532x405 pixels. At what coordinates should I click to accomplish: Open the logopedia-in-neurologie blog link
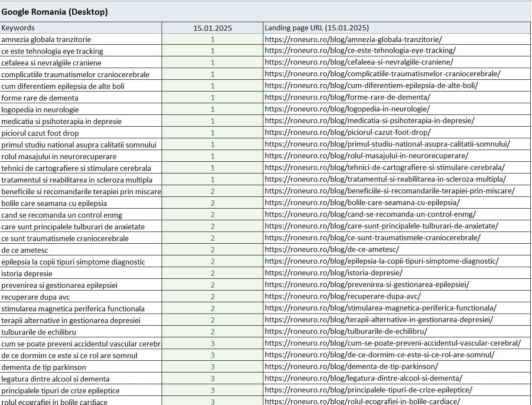click(x=347, y=109)
